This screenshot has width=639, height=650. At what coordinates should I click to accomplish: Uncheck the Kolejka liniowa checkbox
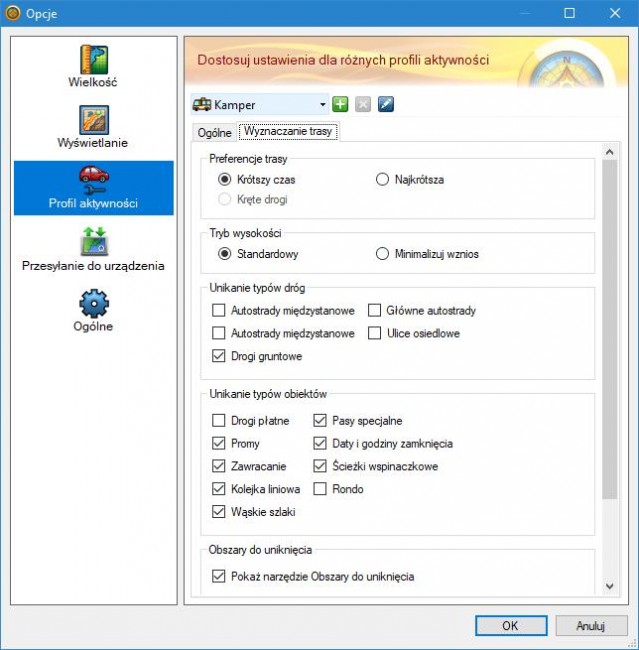[219, 489]
